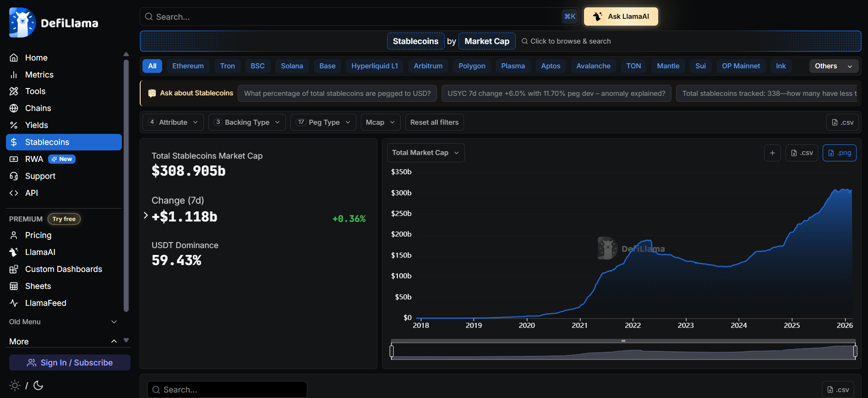
Task: Click the Ask about Stablecoins icon
Action: 152,93
